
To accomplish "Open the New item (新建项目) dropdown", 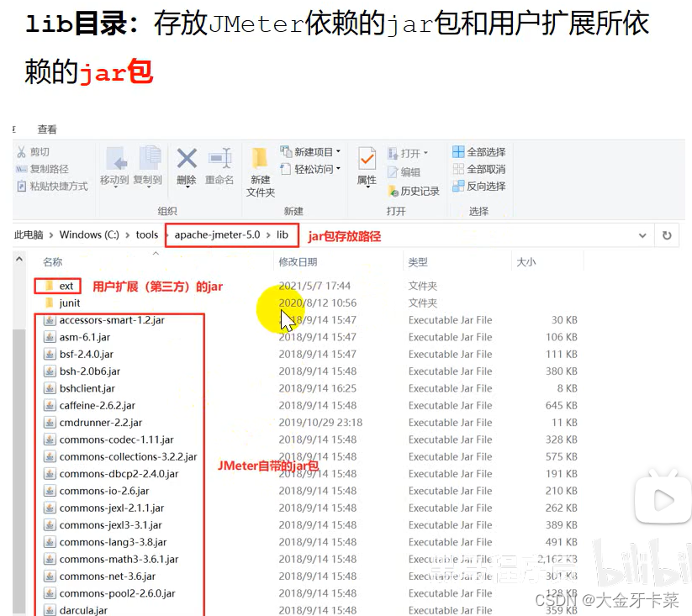I will [311, 152].
